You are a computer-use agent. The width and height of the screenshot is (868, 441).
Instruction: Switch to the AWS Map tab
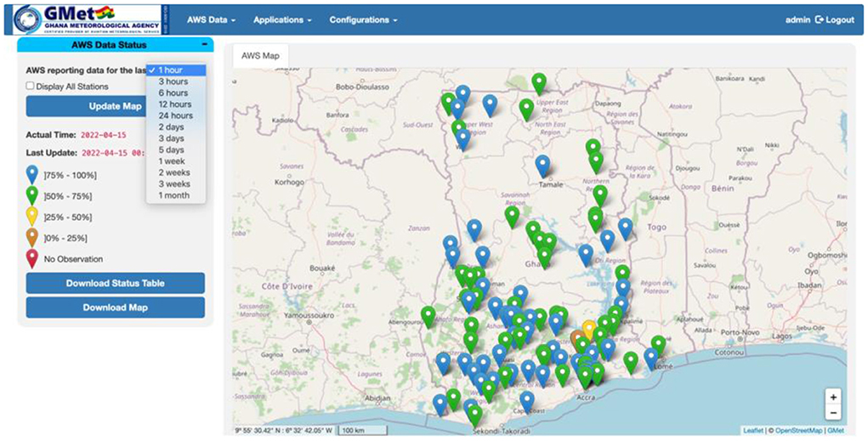(260, 56)
